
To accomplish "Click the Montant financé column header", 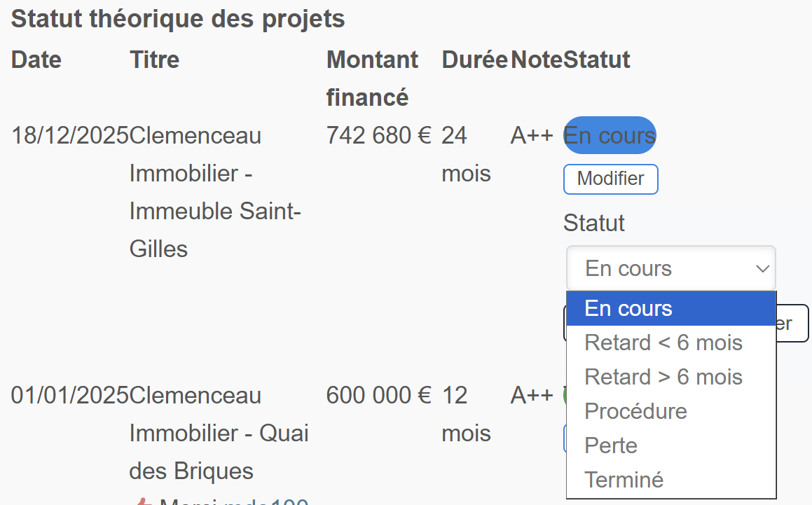I will (x=372, y=78).
